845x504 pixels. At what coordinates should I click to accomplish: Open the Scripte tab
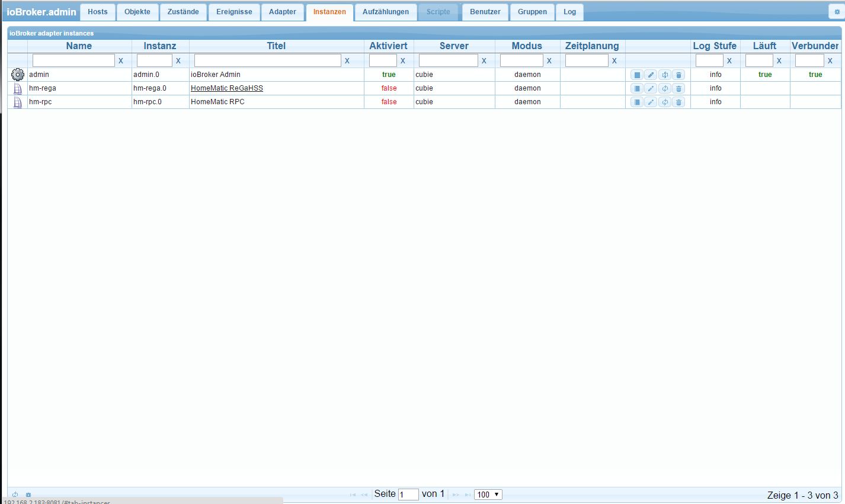(x=438, y=12)
